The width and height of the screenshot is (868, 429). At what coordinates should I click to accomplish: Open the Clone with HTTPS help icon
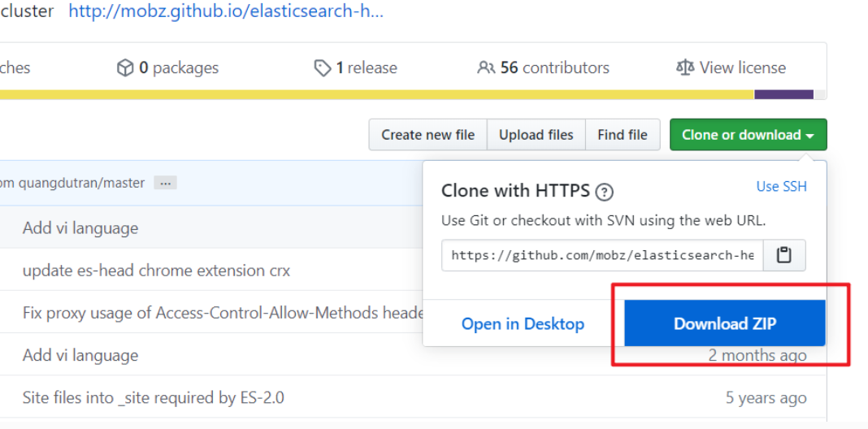604,193
